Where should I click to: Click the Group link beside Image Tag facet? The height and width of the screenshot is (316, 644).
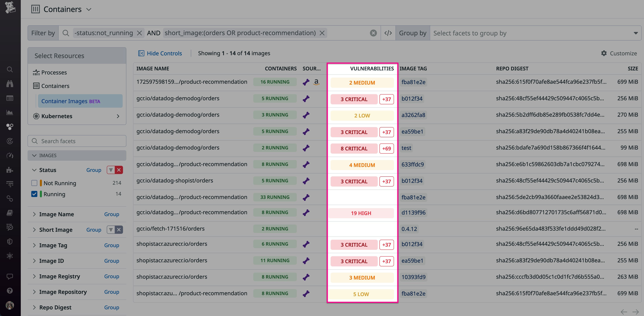112,245
